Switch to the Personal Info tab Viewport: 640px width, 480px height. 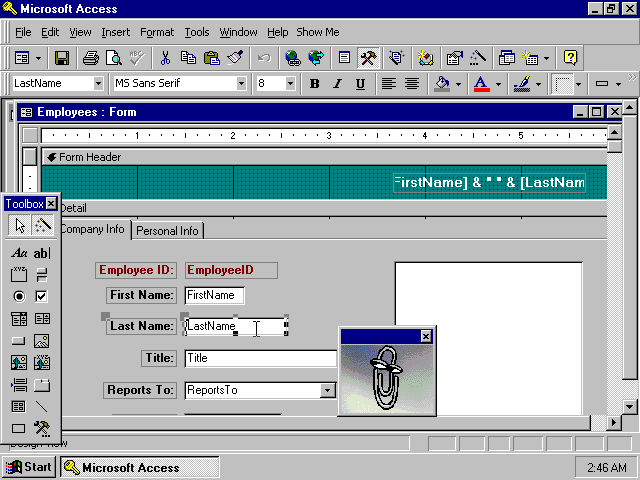tap(167, 231)
